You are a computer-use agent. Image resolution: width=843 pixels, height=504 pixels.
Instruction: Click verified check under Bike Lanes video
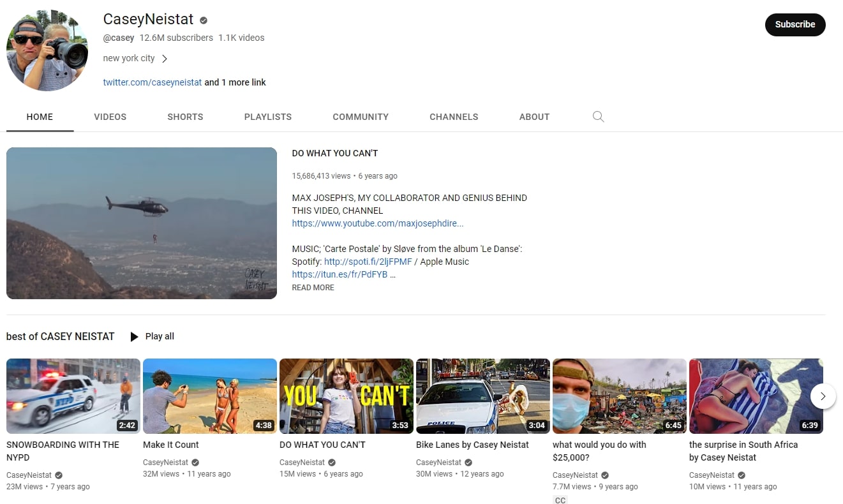point(468,463)
